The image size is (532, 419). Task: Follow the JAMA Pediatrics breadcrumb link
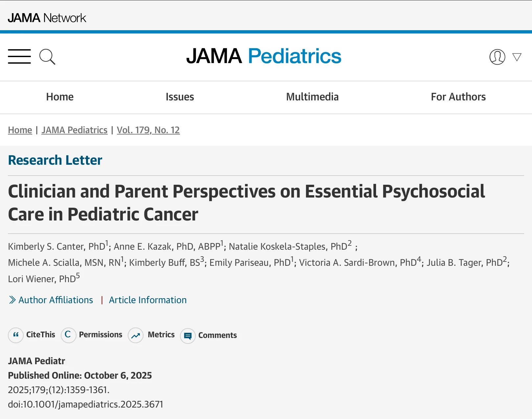[x=75, y=130]
